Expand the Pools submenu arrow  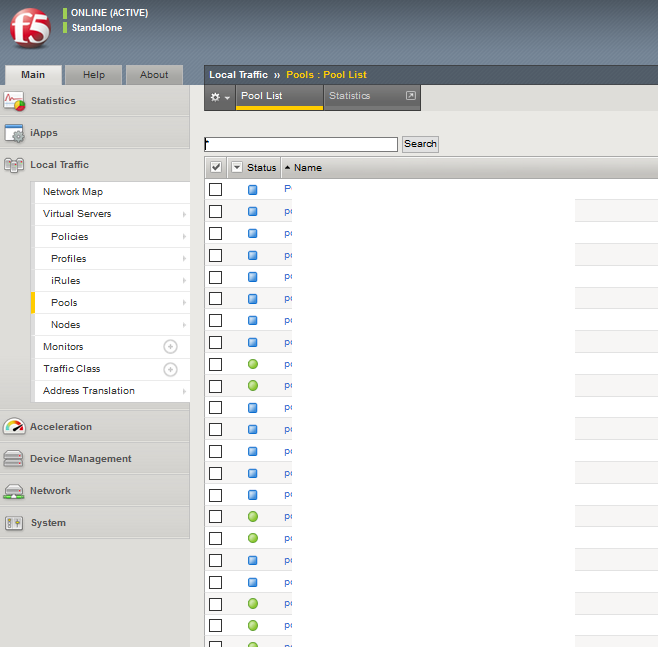pyautogui.click(x=184, y=303)
